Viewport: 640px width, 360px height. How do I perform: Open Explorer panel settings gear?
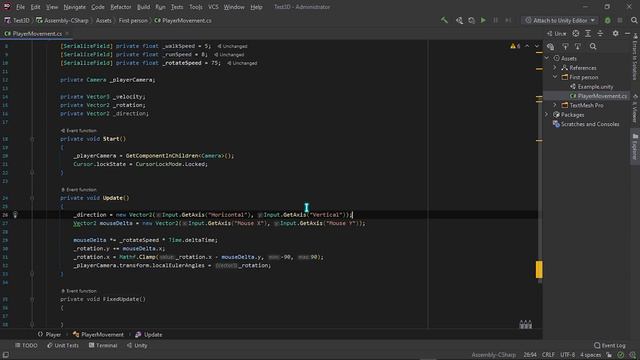tap(615, 33)
